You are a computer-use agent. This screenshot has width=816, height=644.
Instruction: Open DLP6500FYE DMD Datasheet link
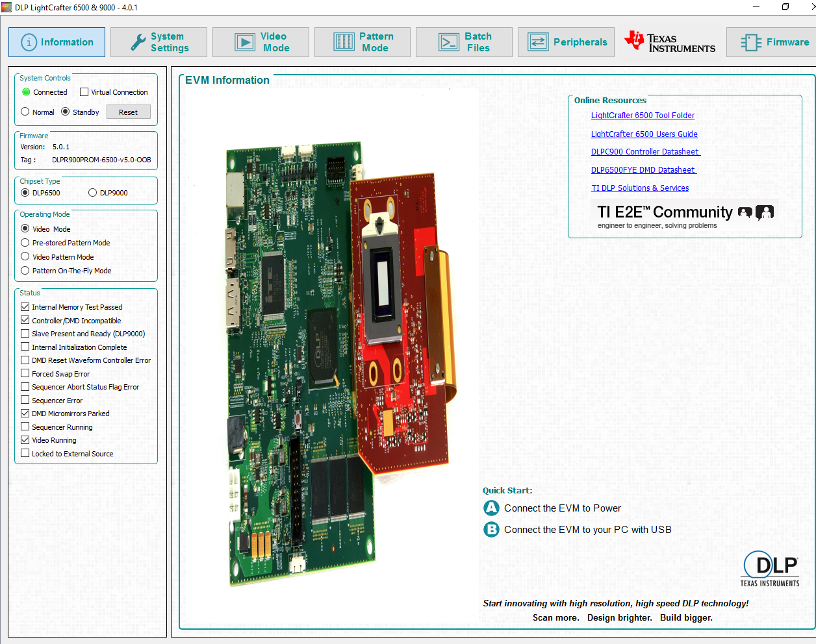click(x=643, y=170)
